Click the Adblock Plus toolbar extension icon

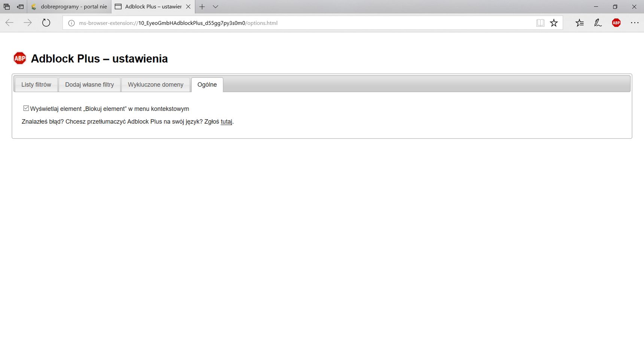point(616,23)
